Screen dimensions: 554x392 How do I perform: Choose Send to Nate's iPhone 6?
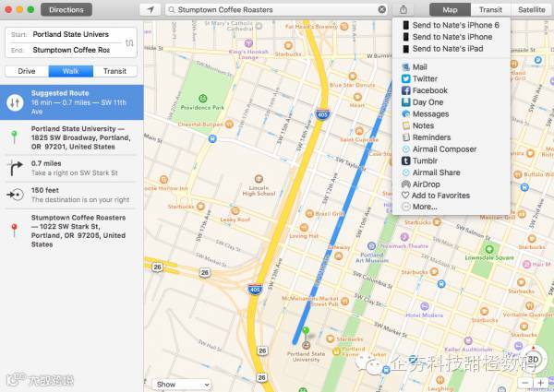(452, 25)
